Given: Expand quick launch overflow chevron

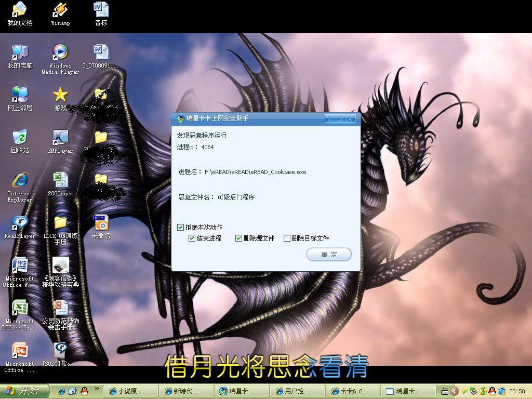Looking at the screenshot, I should click(97, 389).
